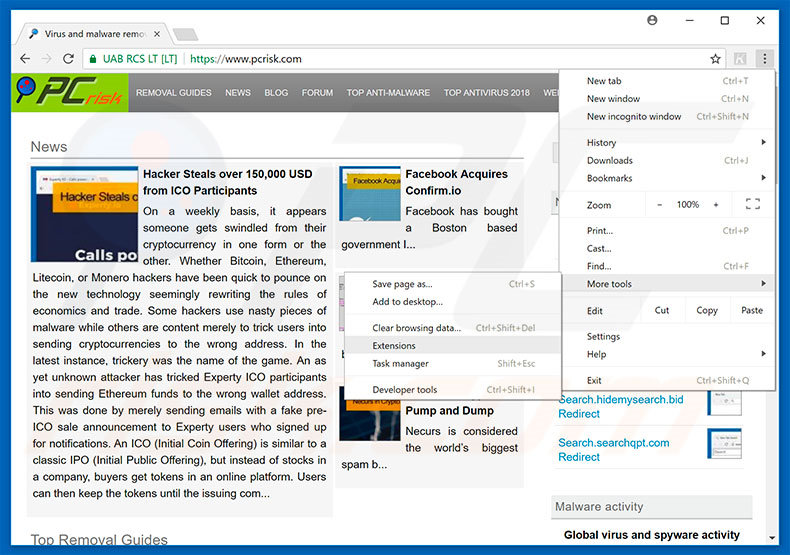790x555 pixels.
Task: Click the Facebook Acquires article thumbnail
Action: 370,194
